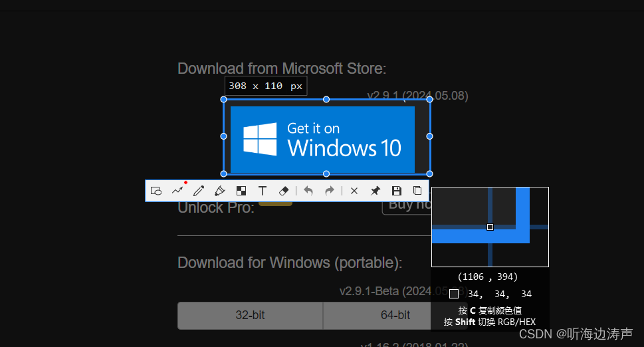644x347 pixels.
Task: Redo the annotation
Action: click(x=330, y=191)
